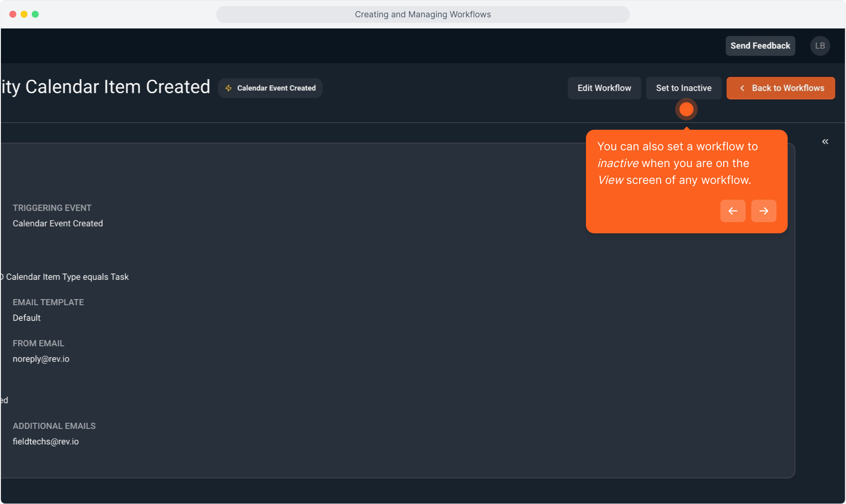This screenshot has width=846, height=504.
Task: Open Edit Workflow
Action: tap(604, 88)
